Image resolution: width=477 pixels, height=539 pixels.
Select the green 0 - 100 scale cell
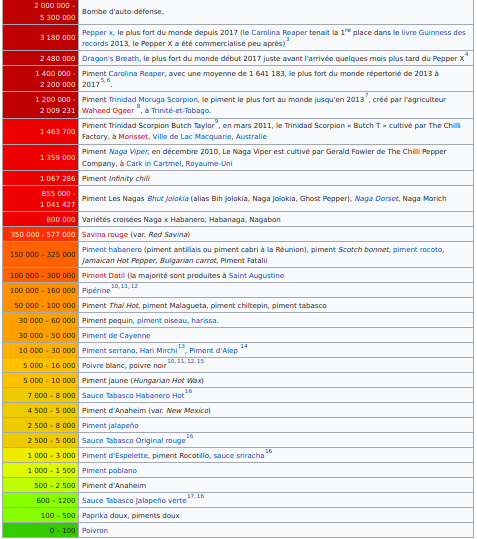[x=41, y=530]
